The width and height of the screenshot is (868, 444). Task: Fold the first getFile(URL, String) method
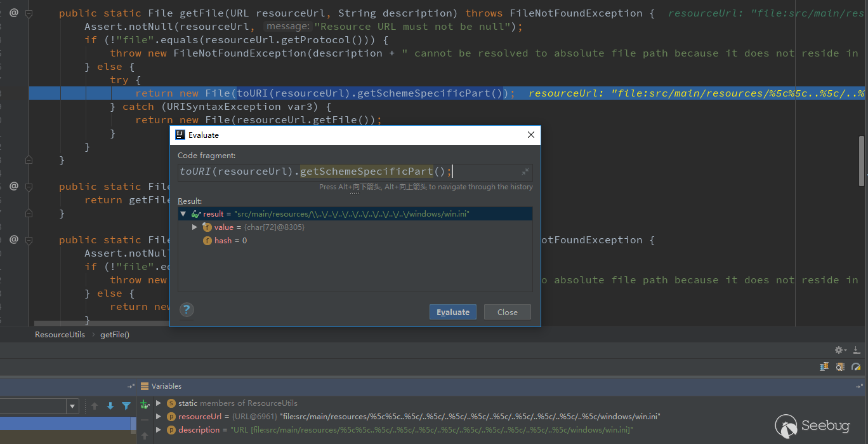(29, 13)
